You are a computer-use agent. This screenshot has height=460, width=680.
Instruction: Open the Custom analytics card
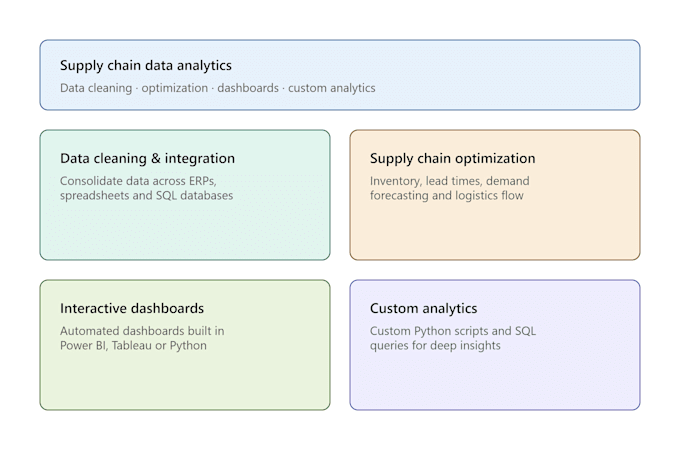495,345
